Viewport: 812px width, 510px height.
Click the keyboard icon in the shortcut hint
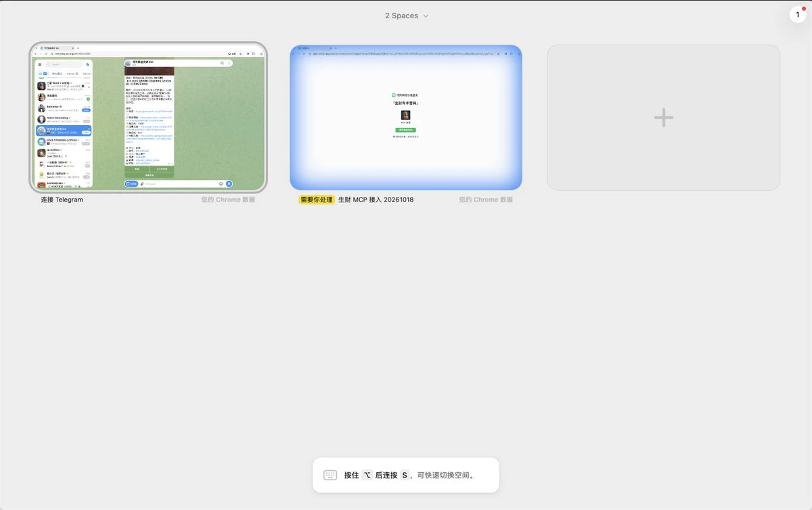pos(330,475)
